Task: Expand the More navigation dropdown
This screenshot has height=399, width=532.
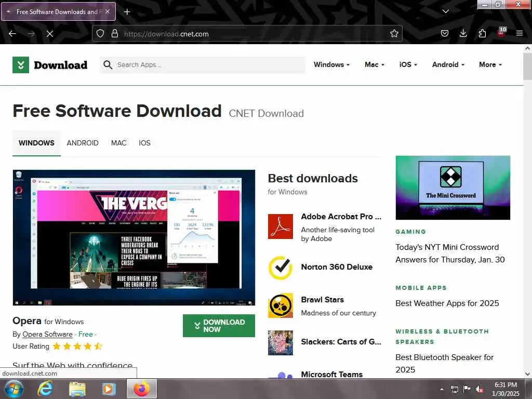Action: [x=490, y=64]
